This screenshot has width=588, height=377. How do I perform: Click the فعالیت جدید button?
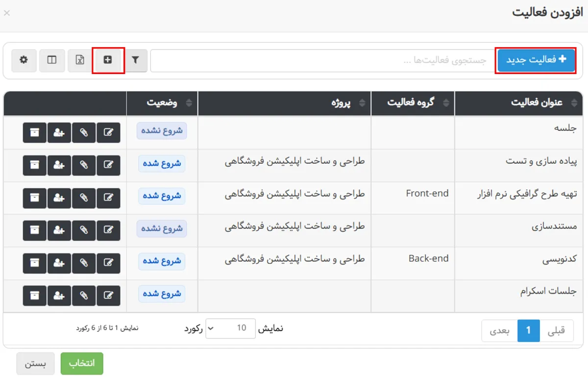coord(536,60)
